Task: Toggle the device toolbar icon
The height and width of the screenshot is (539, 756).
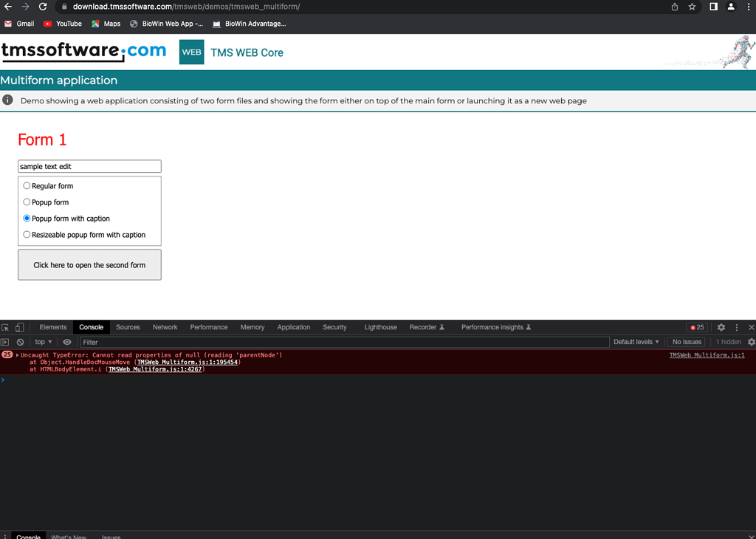Action: [x=19, y=326]
